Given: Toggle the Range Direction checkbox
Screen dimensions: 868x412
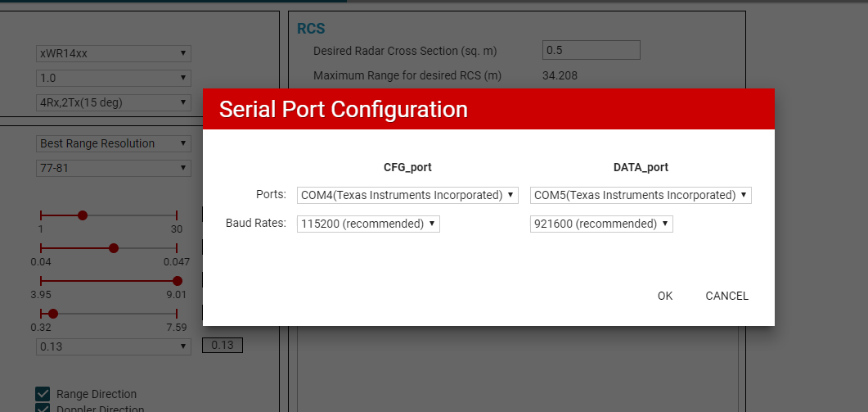Looking at the screenshot, I should [x=43, y=394].
